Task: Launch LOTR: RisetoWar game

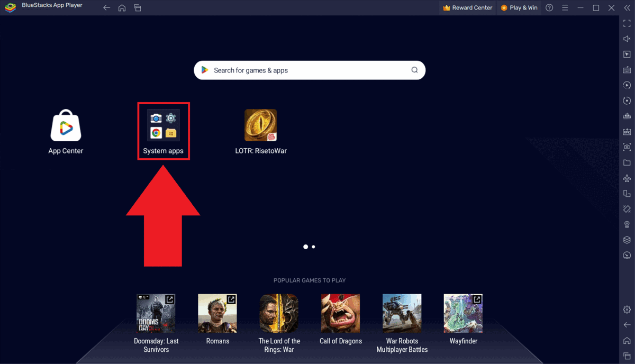Action: (x=260, y=125)
